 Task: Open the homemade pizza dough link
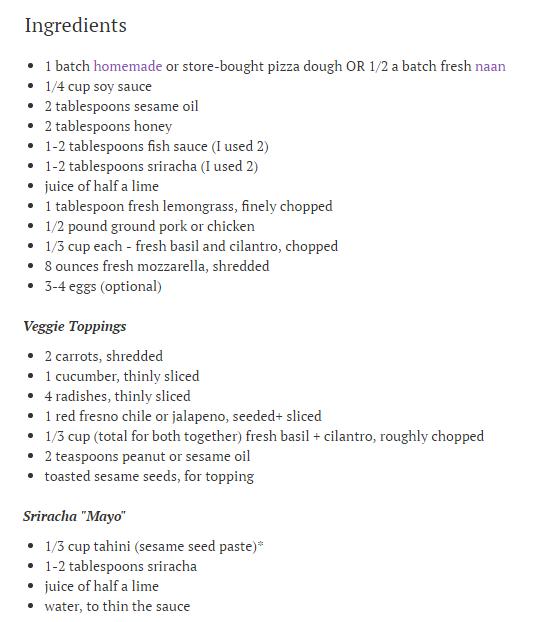click(128, 66)
